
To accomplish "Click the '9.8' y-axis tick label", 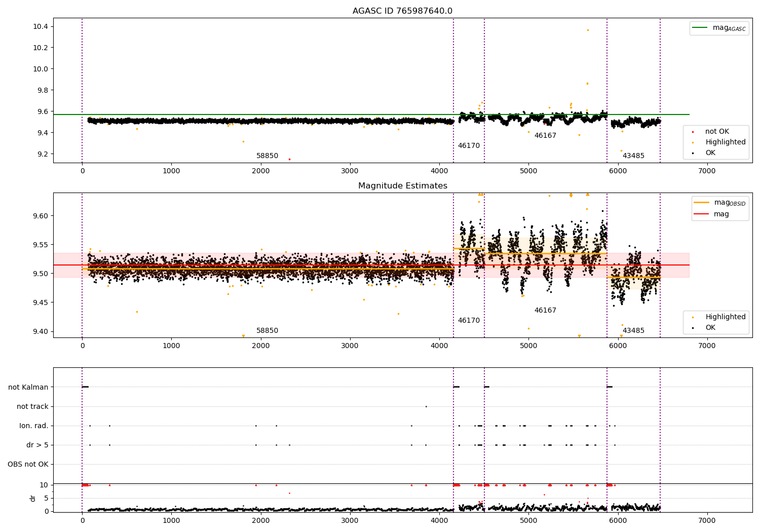I will [43, 90].
